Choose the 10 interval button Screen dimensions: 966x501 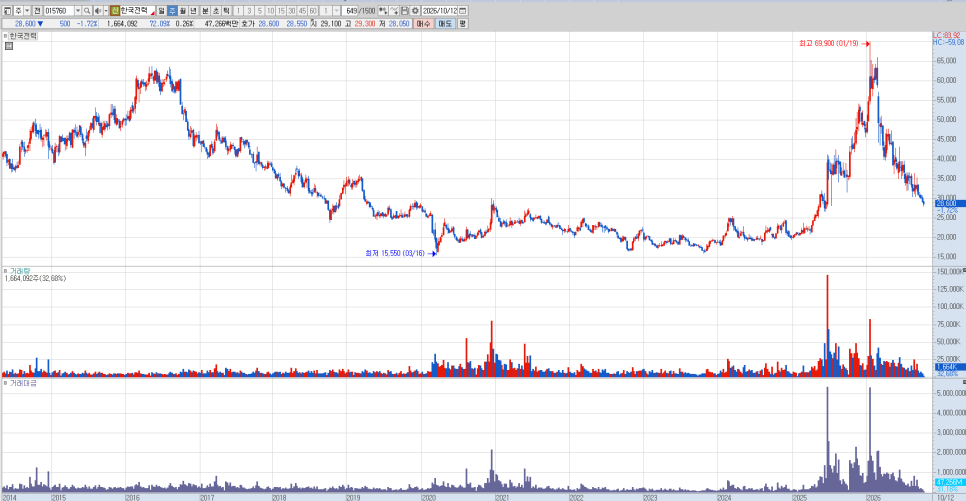[x=270, y=11]
